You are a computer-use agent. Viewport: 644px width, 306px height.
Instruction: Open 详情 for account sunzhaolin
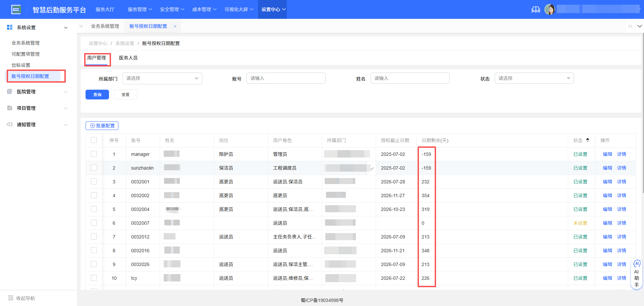[621, 168]
